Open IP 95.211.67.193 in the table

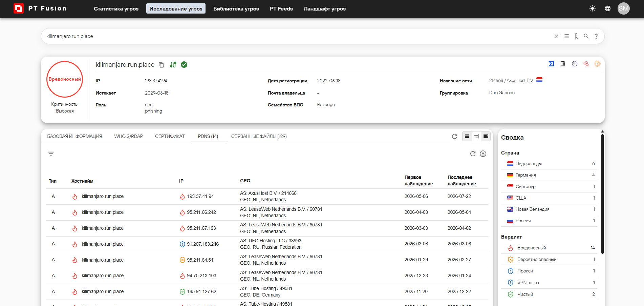201,228
